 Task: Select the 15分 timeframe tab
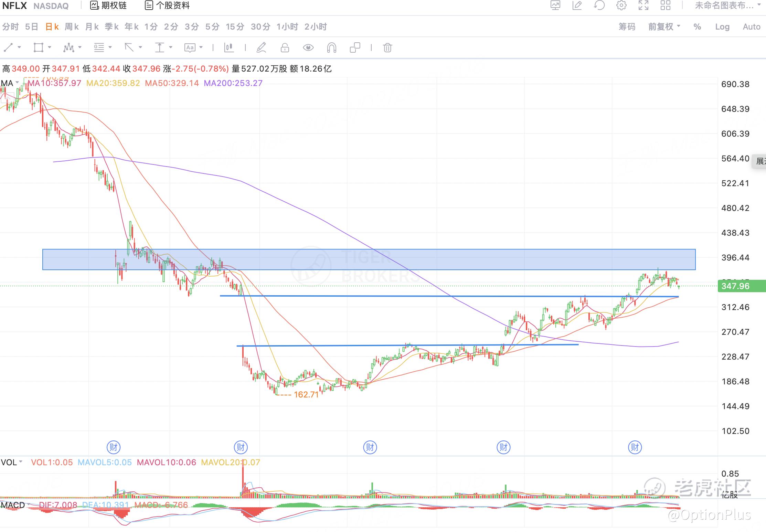click(x=235, y=27)
